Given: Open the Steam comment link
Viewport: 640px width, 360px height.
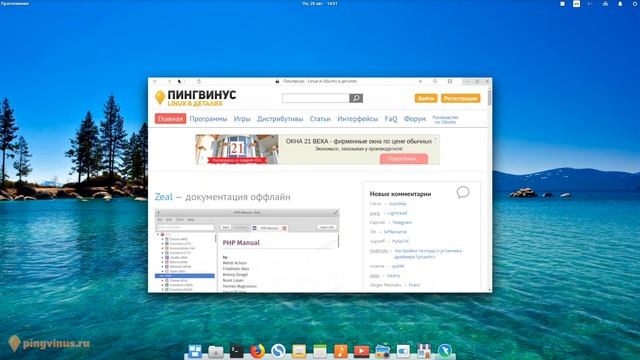Looking at the screenshot, I should pyautogui.click(x=393, y=276).
